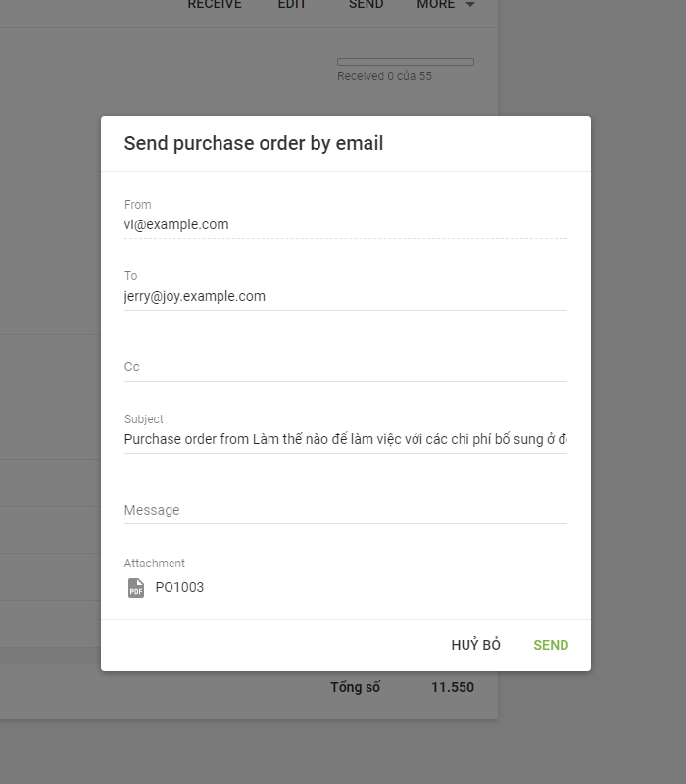Click SEND in the top toolbar
Viewport: 686px width, 784px height.
367,5
